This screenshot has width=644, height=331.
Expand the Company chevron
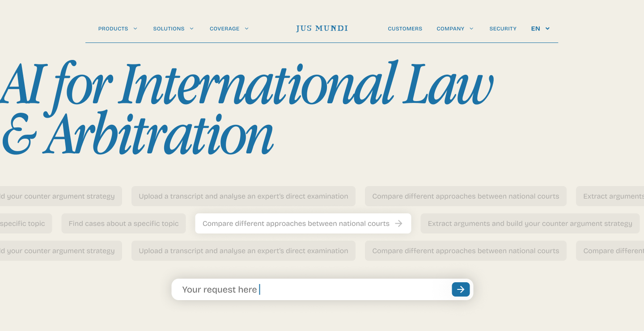click(471, 29)
